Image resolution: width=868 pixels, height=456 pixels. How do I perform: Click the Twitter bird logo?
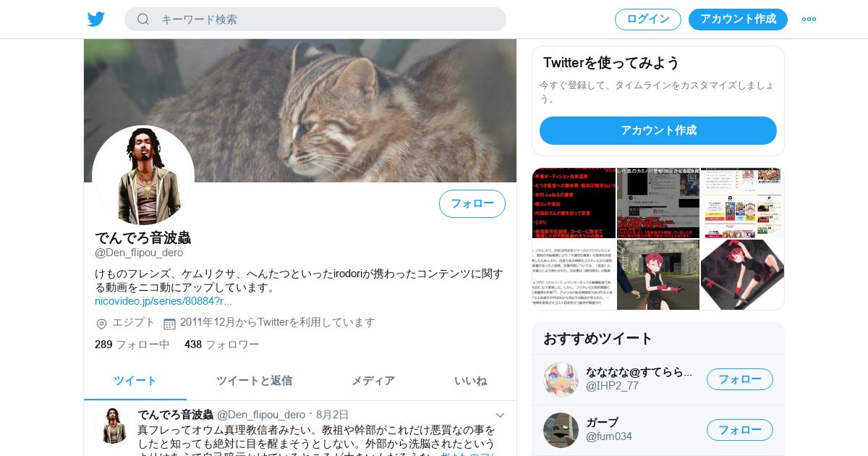pos(96,19)
